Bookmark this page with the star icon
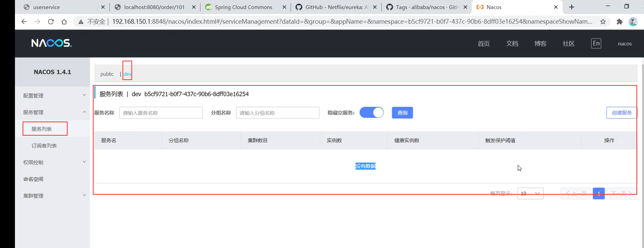 point(603,22)
